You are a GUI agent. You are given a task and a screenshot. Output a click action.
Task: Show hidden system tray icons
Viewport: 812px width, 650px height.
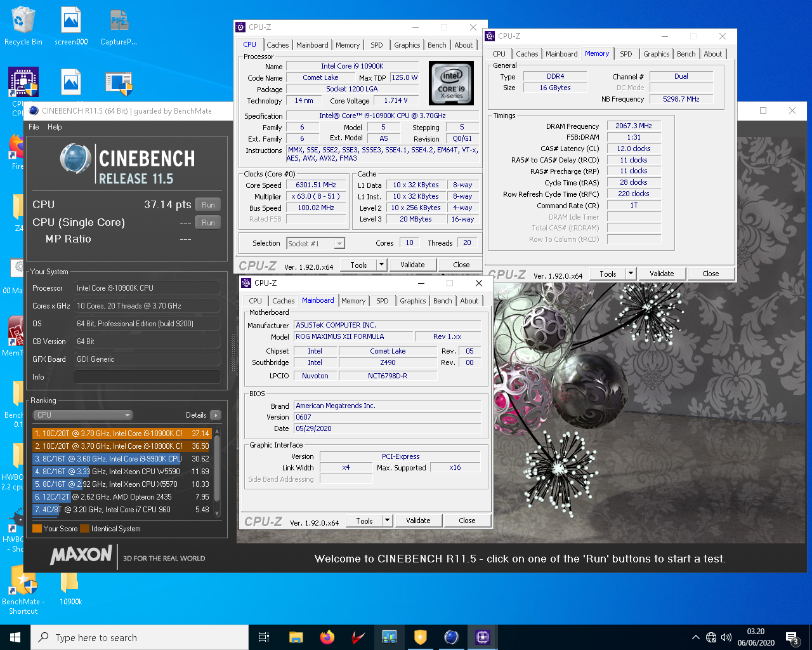695,637
